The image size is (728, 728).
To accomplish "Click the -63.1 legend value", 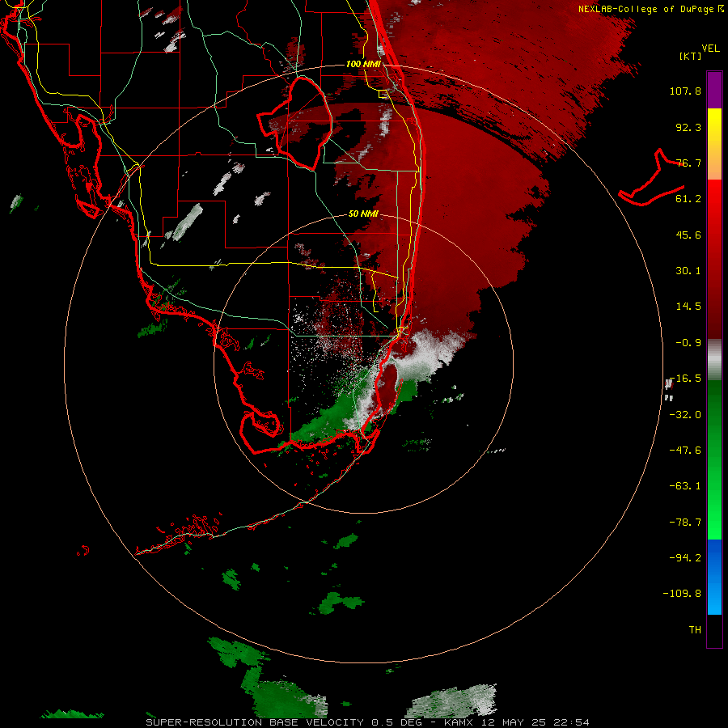I will [x=685, y=486].
